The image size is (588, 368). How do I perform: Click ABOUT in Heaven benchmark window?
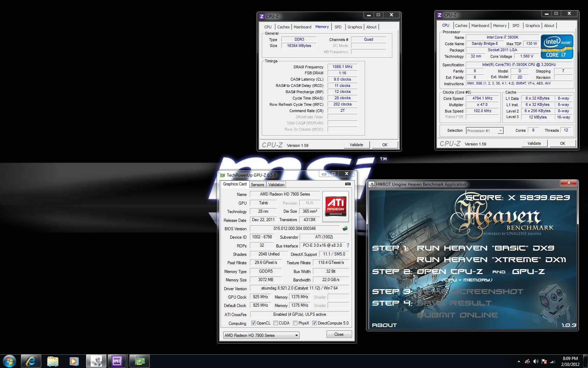(x=384, y=325)
